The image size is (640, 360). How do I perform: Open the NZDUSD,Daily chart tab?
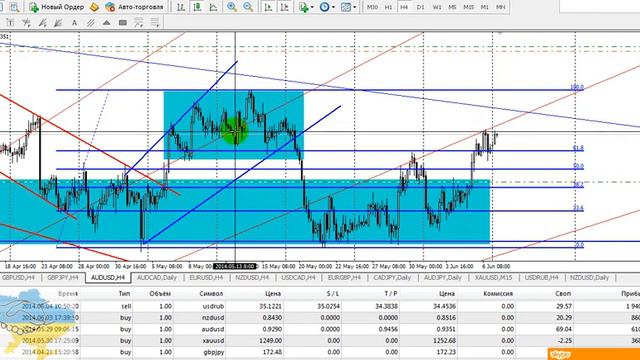[x=589, y=278]
